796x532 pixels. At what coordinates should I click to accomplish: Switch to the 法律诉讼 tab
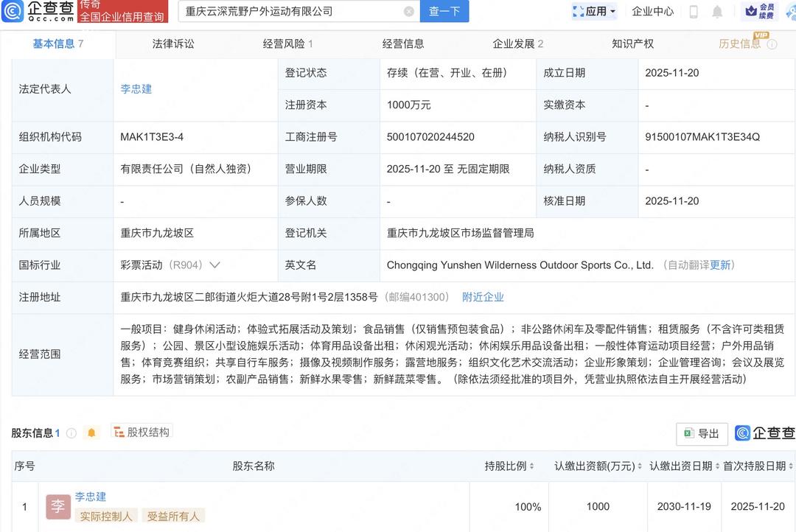tap(173, 44)
